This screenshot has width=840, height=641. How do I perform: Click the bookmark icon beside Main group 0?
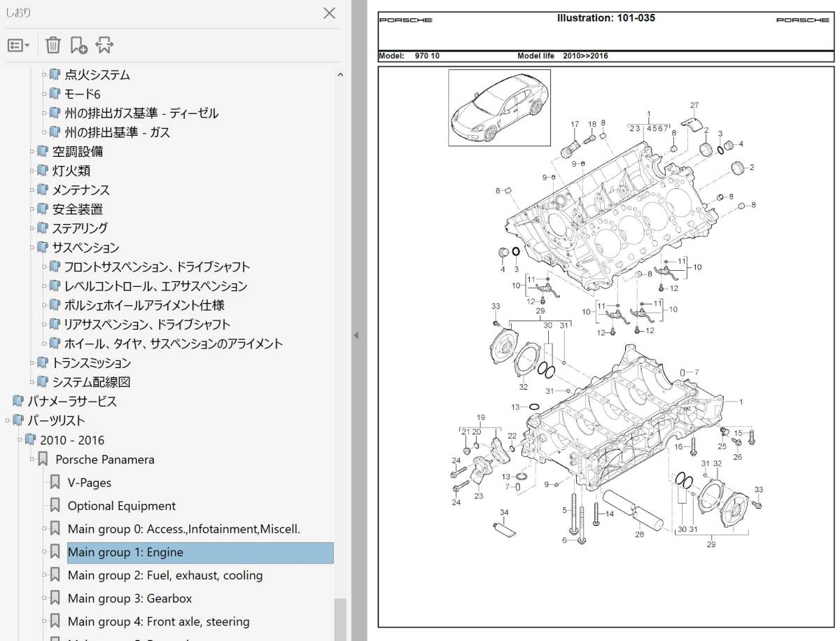coord(55,528)
